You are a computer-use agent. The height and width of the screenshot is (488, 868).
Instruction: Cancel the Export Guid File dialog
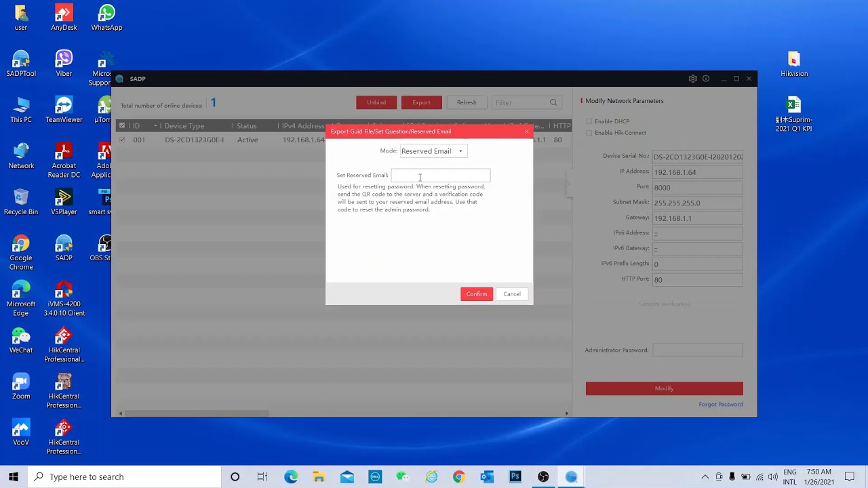click(512, 294)
